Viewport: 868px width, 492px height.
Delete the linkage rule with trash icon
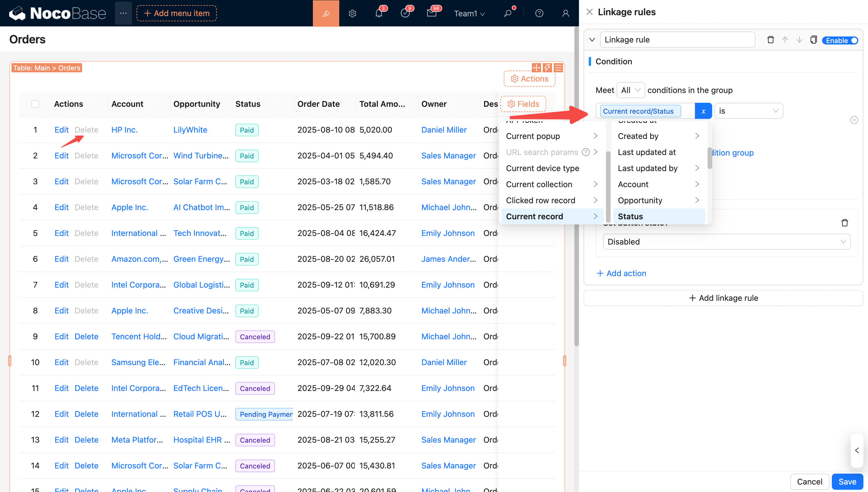[x=770, y=40]
